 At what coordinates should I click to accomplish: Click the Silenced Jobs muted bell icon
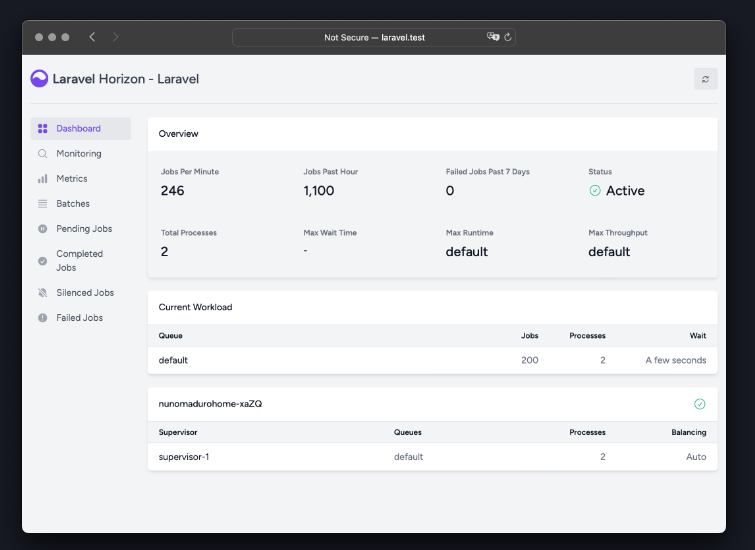[x=43, y=292]
